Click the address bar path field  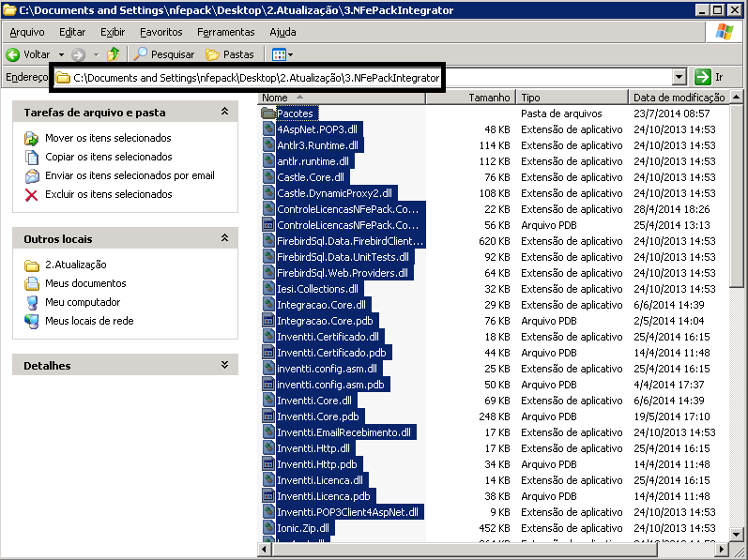click(255, 78)
